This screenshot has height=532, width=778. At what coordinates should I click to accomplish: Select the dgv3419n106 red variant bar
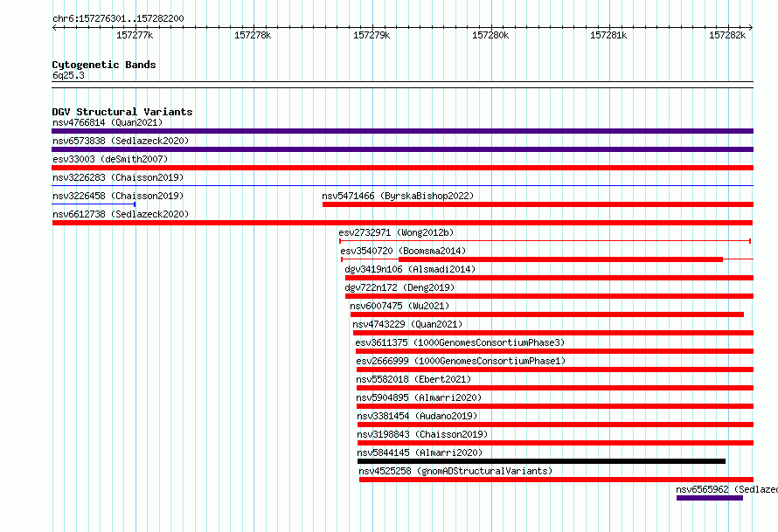549,278
